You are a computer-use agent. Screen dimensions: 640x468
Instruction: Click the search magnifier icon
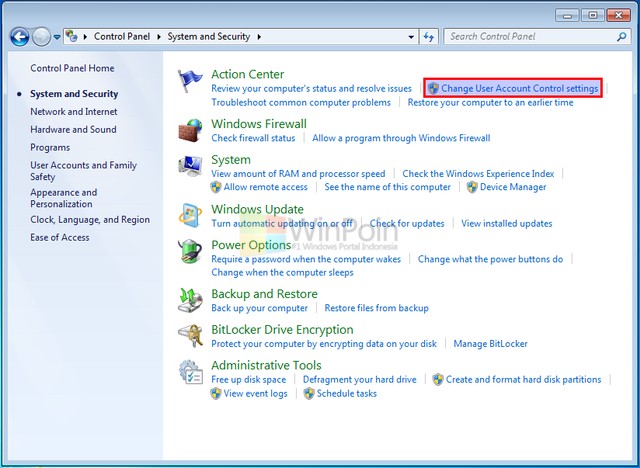point(621,37)
